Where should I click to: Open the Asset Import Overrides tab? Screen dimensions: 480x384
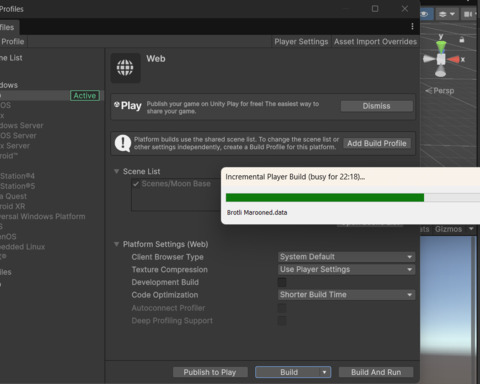point(375,42)
